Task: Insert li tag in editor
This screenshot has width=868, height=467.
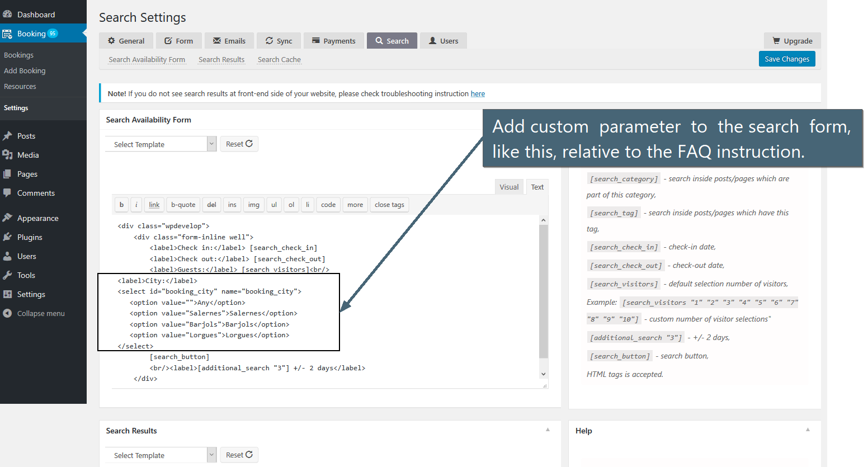Action: [x=308, y=205]
